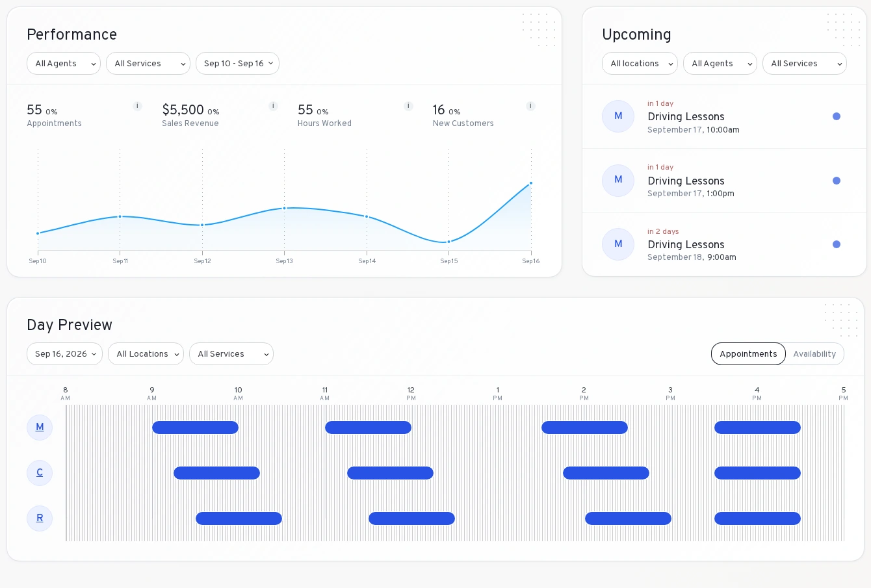The image size is (871, 588).
Task: Open All Services dropdown in Day Preview
Action: (x=231, y=354)
